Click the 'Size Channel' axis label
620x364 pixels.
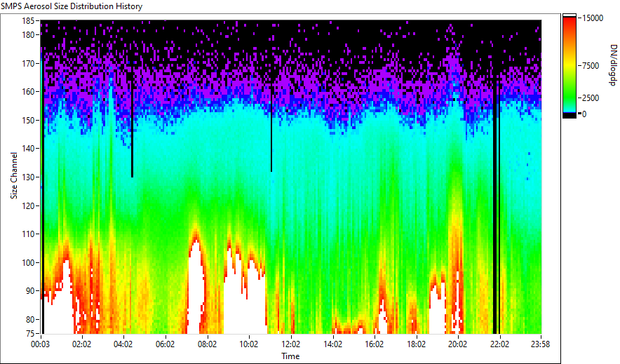(x=14, y=175)
